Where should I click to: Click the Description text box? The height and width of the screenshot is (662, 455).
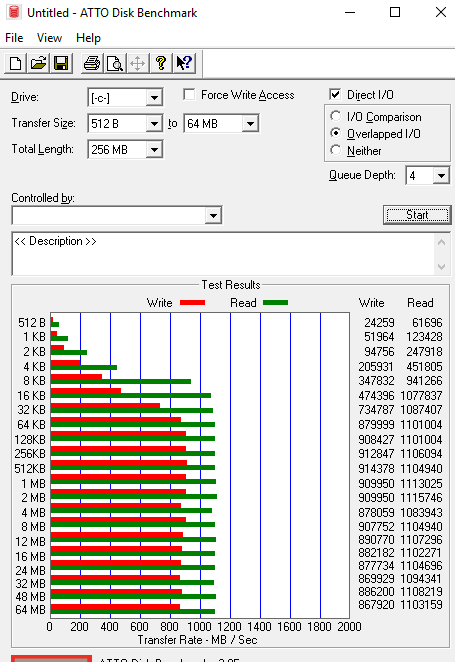tap(223, 254)
